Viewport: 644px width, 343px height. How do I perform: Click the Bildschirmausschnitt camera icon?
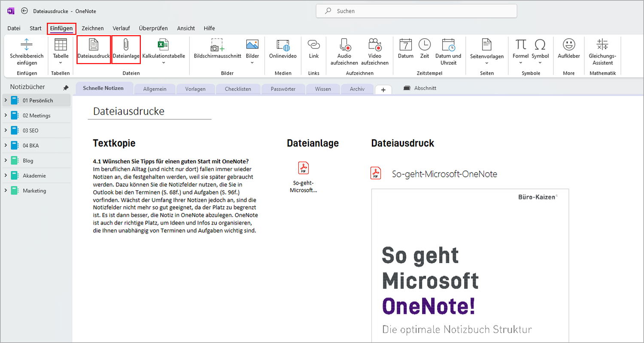pos(217,45)
